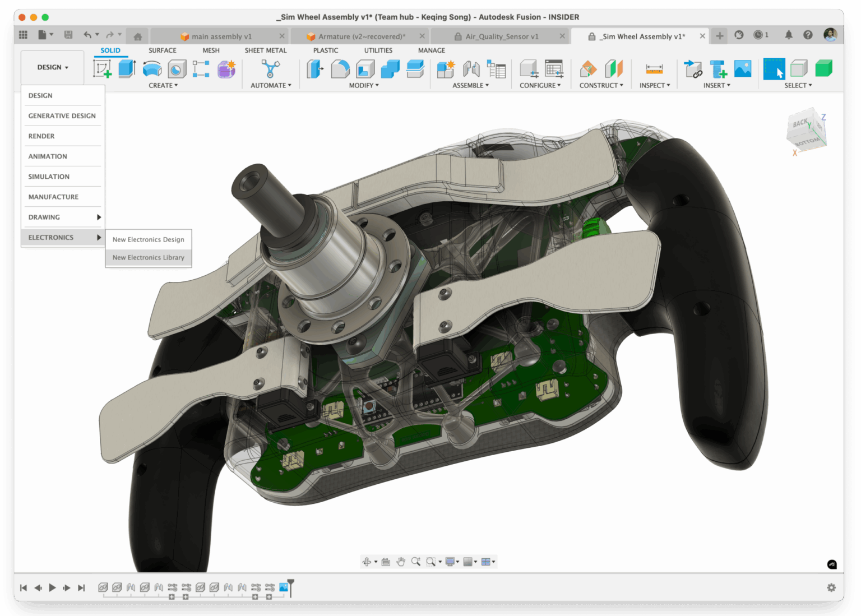Click the Pan tool in navigation bar

(400, 561)
